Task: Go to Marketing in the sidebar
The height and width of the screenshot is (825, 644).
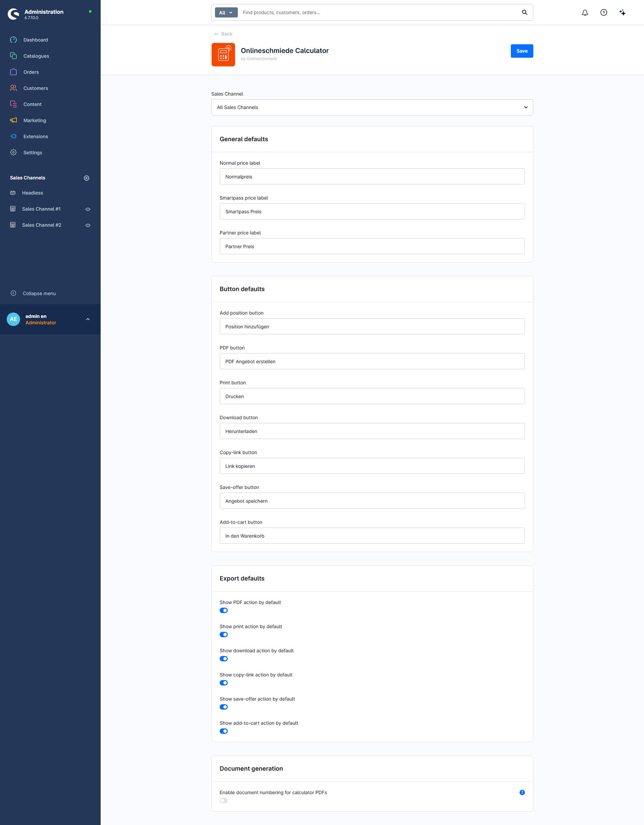Action: click(x=35, y=120)
